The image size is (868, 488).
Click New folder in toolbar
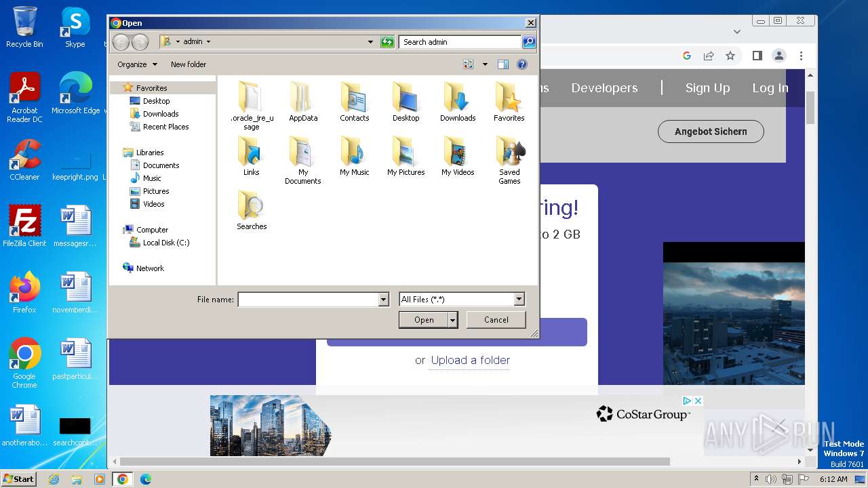(189, 64)
